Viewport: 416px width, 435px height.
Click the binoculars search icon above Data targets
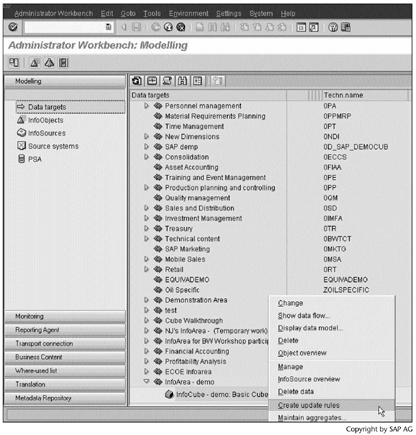point(182,81)
